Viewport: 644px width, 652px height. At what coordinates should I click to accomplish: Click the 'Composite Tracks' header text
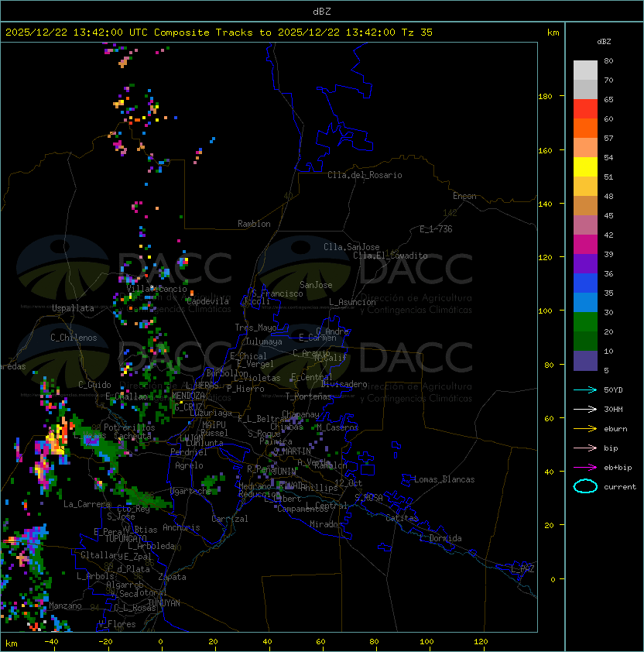[x=204, y=33]
